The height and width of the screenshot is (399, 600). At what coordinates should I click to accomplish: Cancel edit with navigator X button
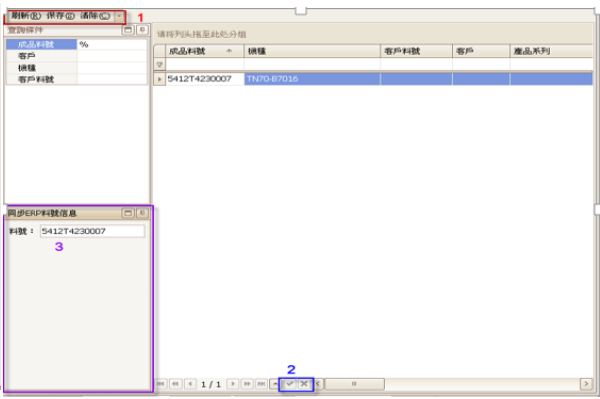(304, 384)
